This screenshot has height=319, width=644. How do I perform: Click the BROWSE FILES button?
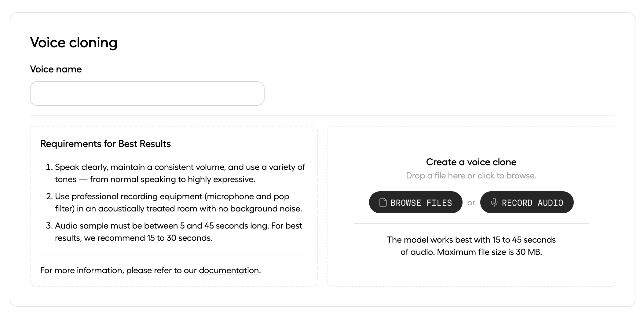coord(415,202)
